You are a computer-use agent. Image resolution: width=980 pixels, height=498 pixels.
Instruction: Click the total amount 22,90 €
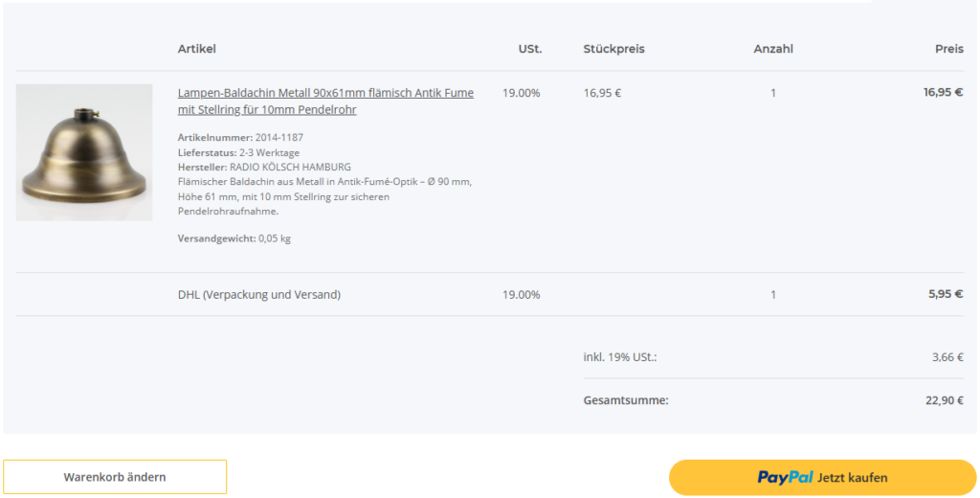click(x=944, y=400)
